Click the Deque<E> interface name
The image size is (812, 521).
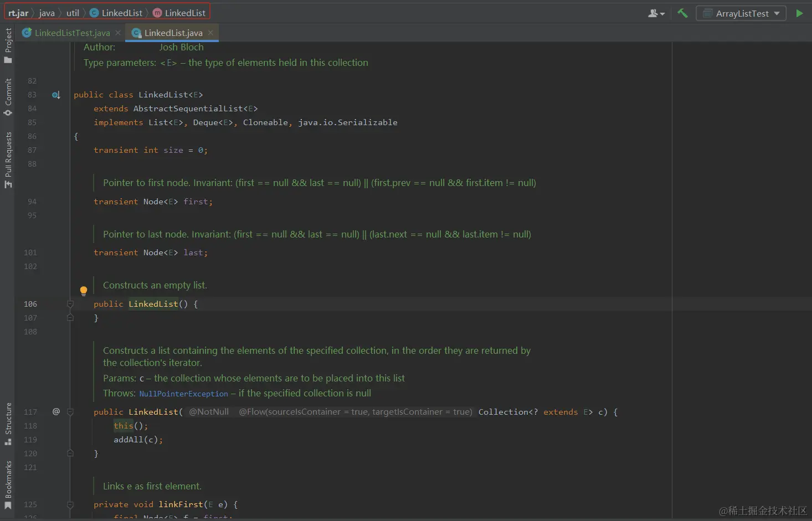(x=213, y=122)
